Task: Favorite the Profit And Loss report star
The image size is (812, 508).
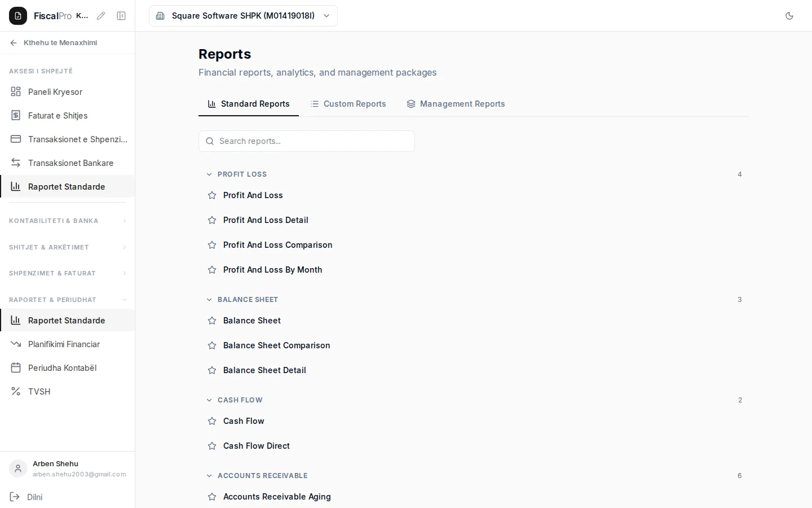Action: (x=212, y=195)
